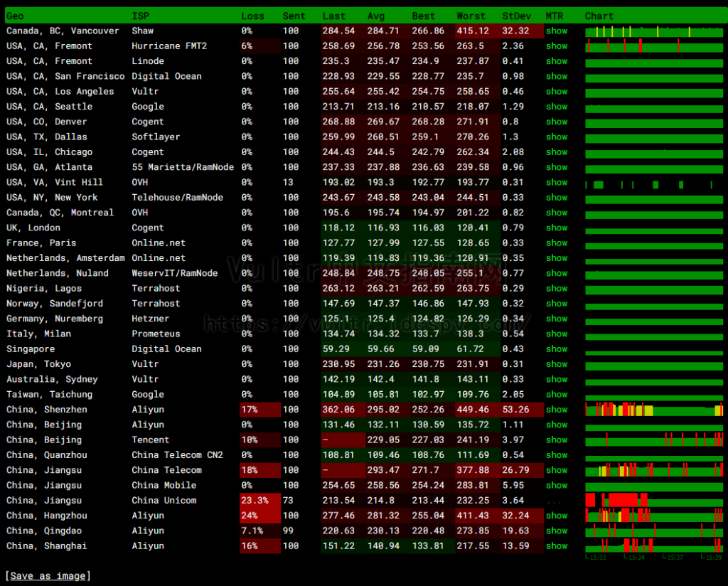Click 'show' for Hangzhou Aliyun row
The width and height of the screenshot is (728, 586).
click(x=557, y=516)
